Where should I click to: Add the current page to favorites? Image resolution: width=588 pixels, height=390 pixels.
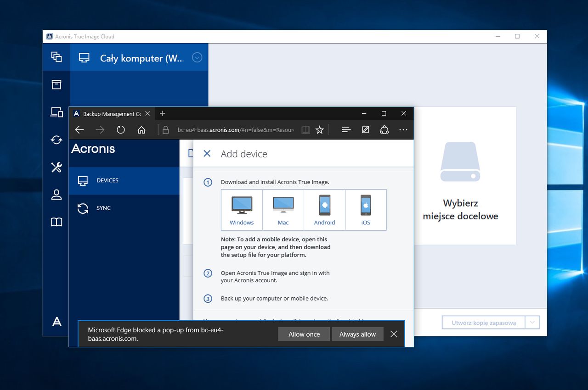pos(320,129)
